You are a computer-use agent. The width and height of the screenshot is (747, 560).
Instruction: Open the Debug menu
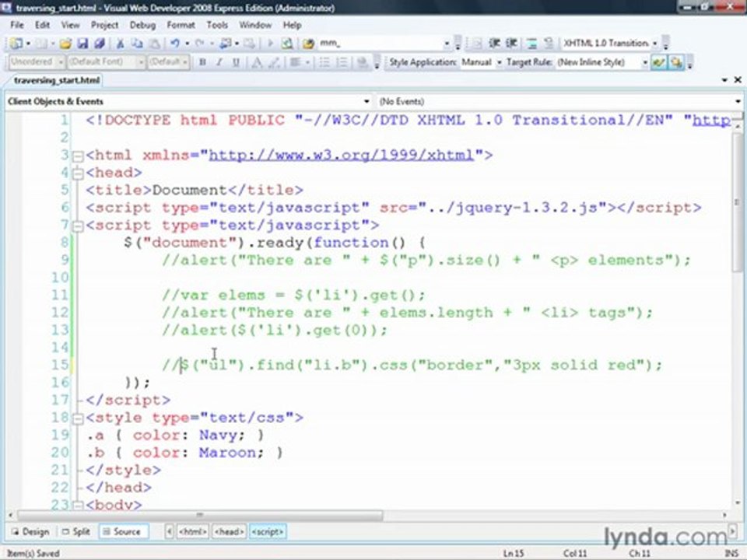pos(142,25)
